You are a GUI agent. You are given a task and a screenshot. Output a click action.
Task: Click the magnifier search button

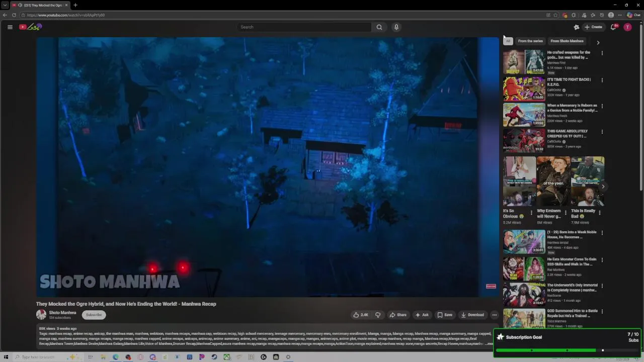pyautogui.click(x=379, y=27)
